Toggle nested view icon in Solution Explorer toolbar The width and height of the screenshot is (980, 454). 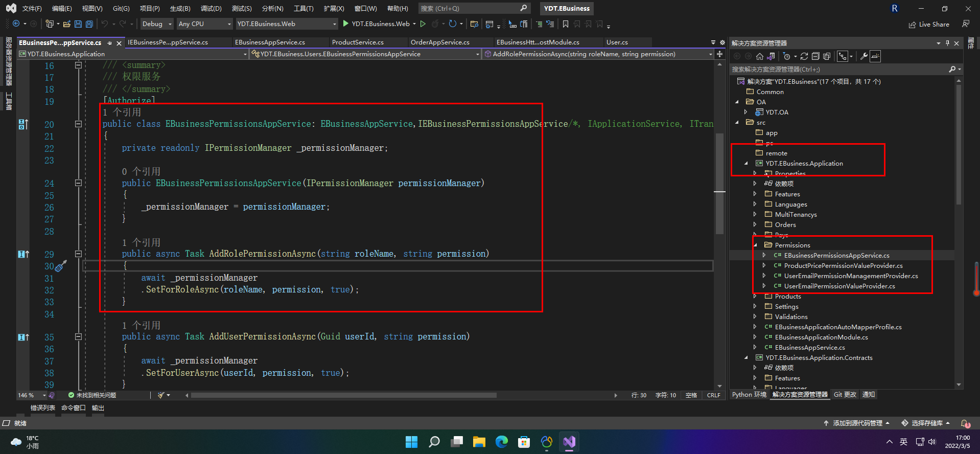click(843, 56)
